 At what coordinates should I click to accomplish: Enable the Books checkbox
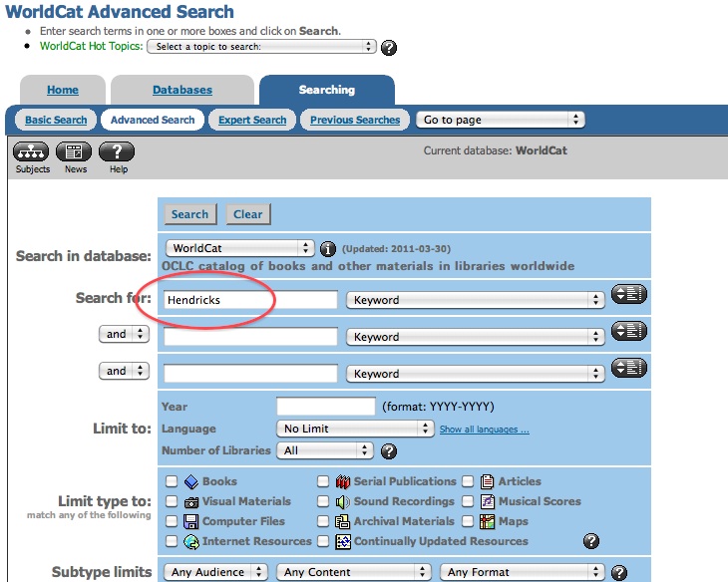click(x=172, y=481)
